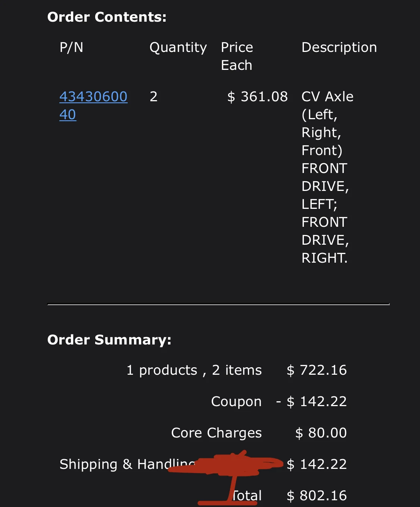The height and width of the screenshot is (507, 420).
Task: Click the $802.16 total amount
Action: tap(317, 496)
